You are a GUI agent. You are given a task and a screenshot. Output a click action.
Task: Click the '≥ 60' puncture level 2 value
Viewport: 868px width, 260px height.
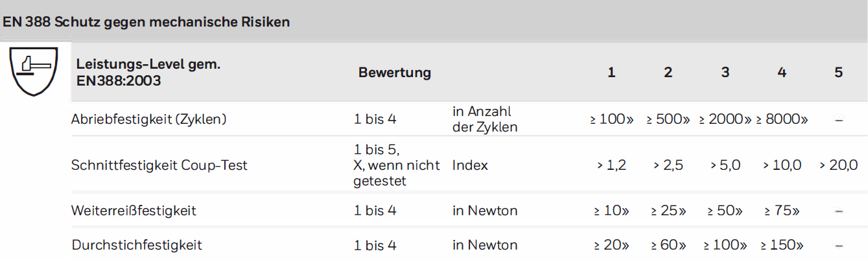click(668, 245)
